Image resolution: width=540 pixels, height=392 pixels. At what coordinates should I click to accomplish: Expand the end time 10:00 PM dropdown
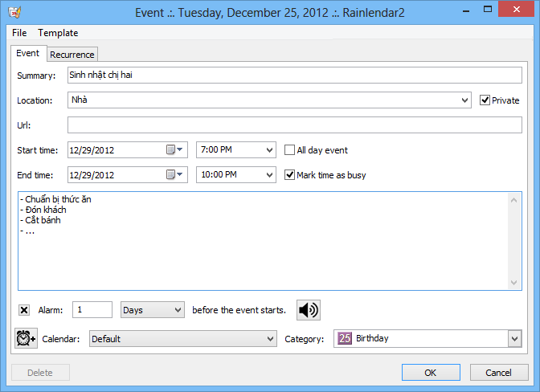click(x=269, y=175)
